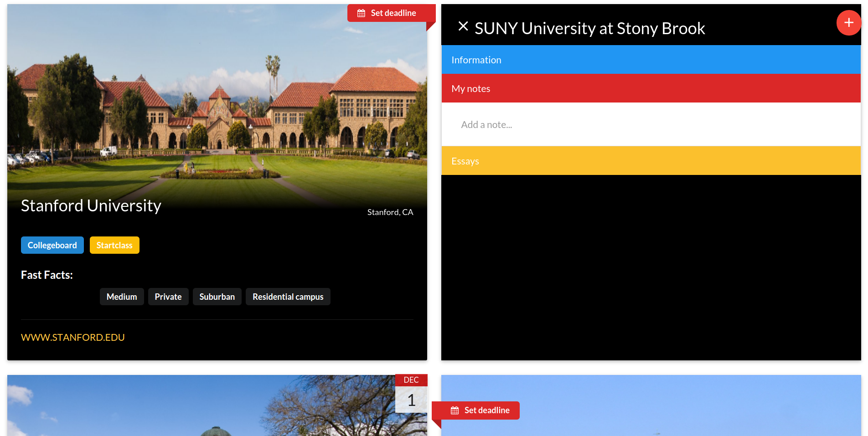
Task: Click the Residential campus tag
Action: pos(288,297)
